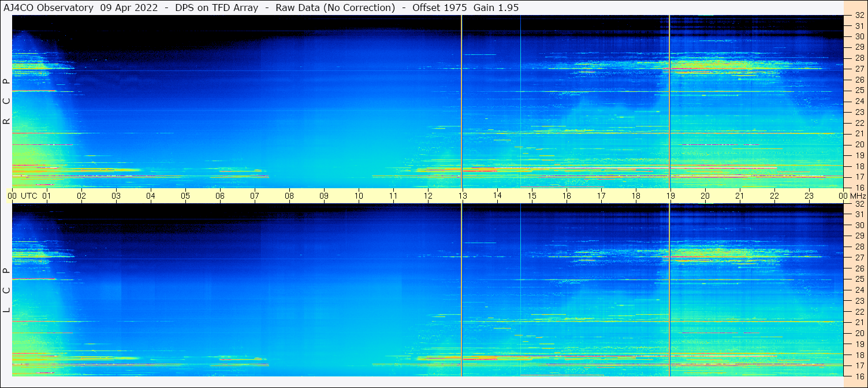The height and width of the screenshot is (388, 868).
Task: Select the 13 hour label on time axis
Action: pos(463,196)
